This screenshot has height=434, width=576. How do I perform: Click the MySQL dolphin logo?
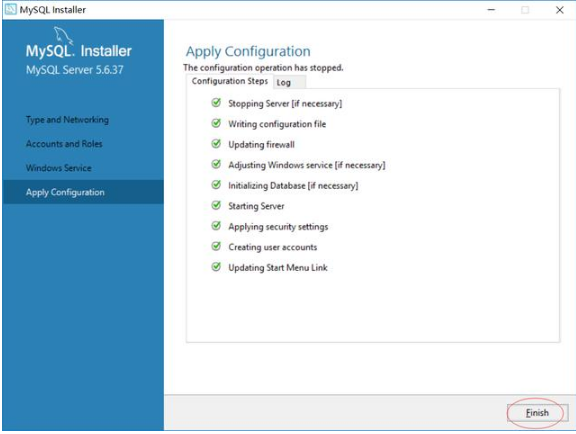click(x=63, y=35)
